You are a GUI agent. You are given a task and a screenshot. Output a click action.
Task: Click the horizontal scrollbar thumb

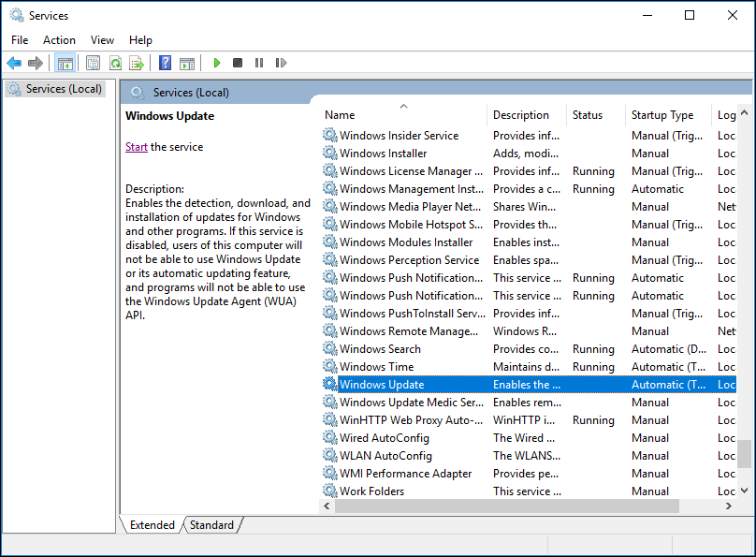click(507, 506)
